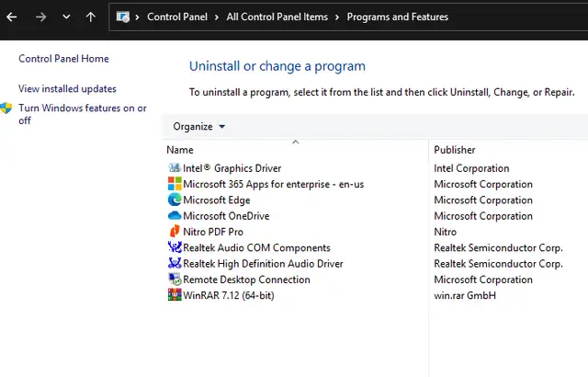
Task: Click win.rar GmbH publisher cell
Action: point(465,295)
